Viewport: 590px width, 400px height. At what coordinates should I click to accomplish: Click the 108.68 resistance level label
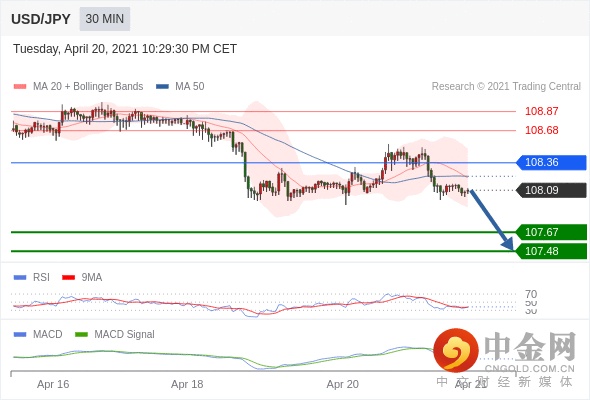(x=541, y=130)
